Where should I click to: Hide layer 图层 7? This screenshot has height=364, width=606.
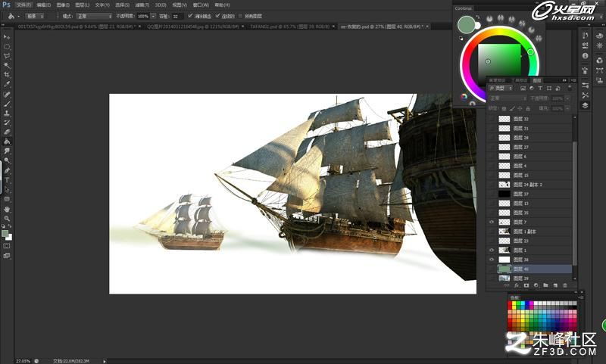click(x=492, y=222)
